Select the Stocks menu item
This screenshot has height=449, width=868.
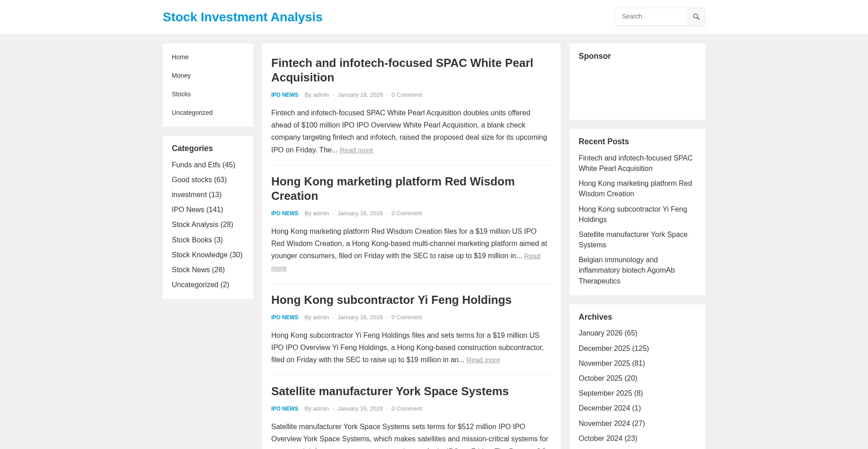(x=181, y=94)
